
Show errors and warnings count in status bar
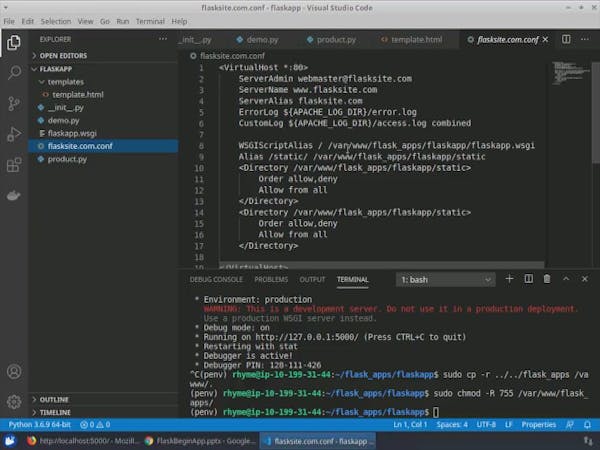pos(95,425)
